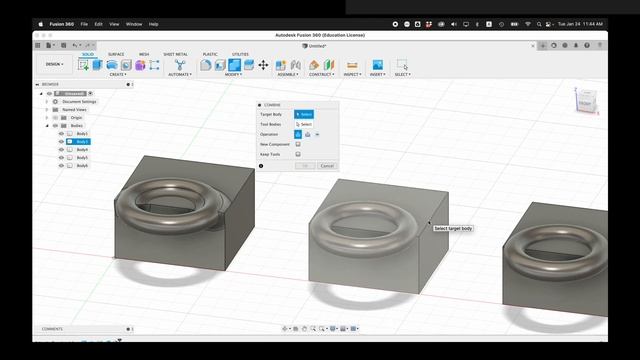
Task: Click OK in Combine dialog
Action: point(305,166)
